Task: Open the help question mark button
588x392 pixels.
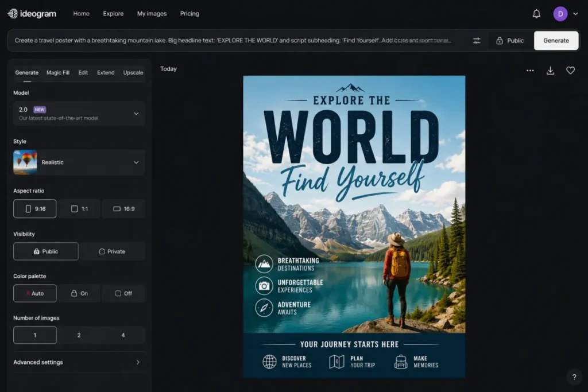Action: tap(574, 377)
